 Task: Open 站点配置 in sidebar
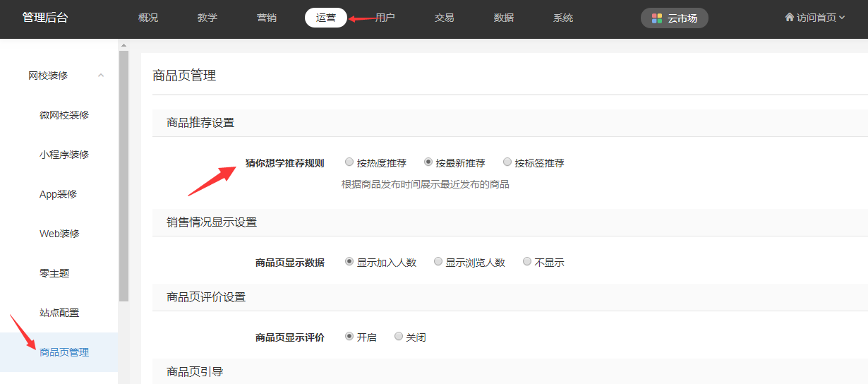[x=59, y=313]
